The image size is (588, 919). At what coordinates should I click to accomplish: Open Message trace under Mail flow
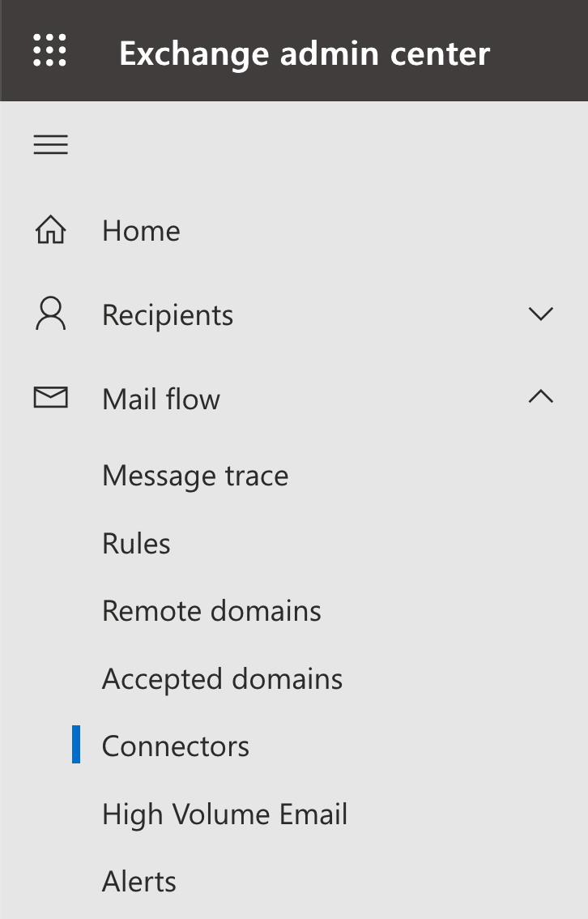(195, 476)
